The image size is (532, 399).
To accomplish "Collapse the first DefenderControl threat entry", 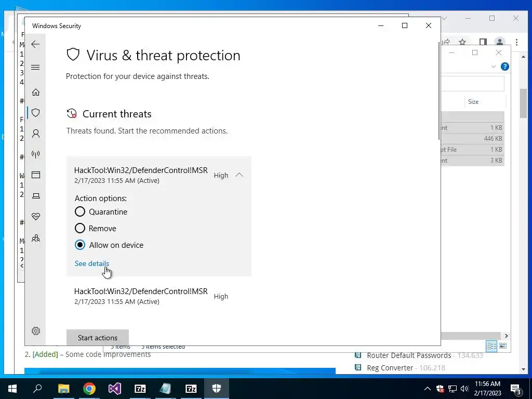I will (239, 175).
